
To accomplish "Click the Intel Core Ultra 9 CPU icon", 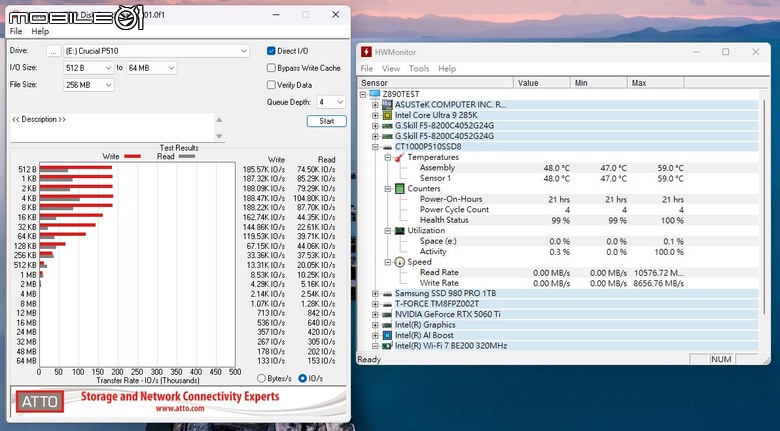I will (x=387, y=115).
